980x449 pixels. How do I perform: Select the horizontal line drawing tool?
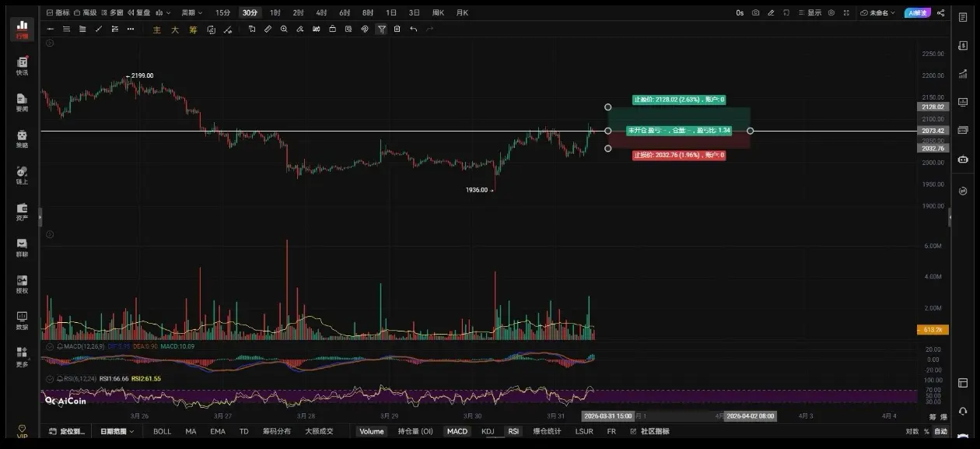click(x=51, y=29)
